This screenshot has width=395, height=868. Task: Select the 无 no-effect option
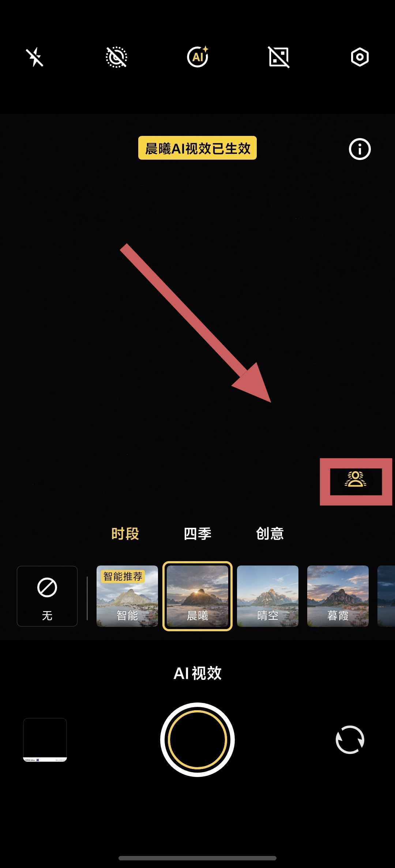pos(47,596)
